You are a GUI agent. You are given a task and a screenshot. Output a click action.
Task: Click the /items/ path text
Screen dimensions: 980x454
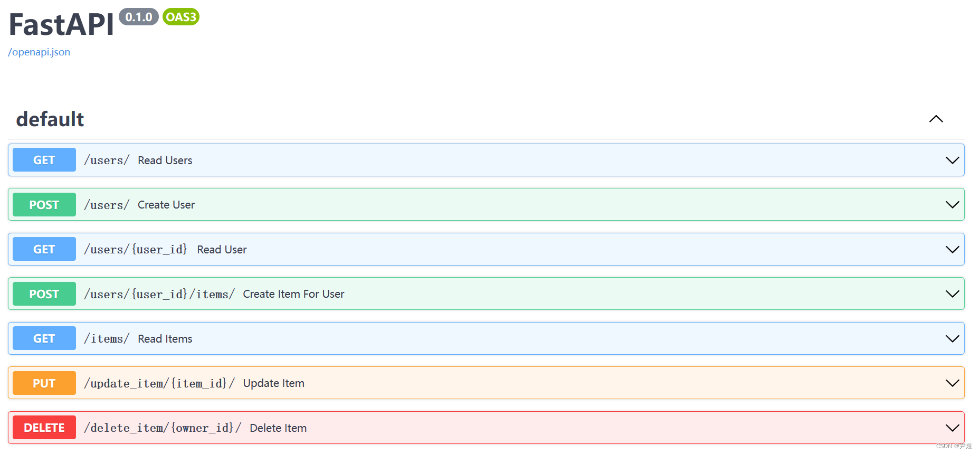click(x=107, y=338)
